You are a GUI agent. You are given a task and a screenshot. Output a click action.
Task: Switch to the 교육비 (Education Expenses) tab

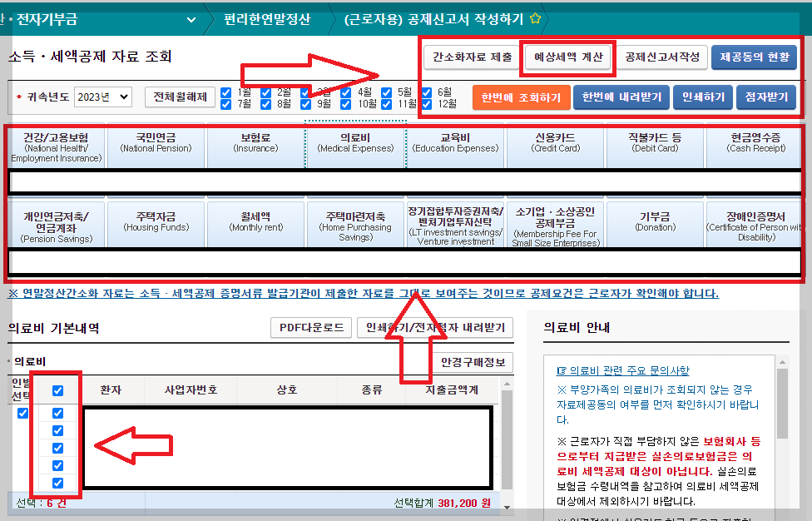(453, 146)
